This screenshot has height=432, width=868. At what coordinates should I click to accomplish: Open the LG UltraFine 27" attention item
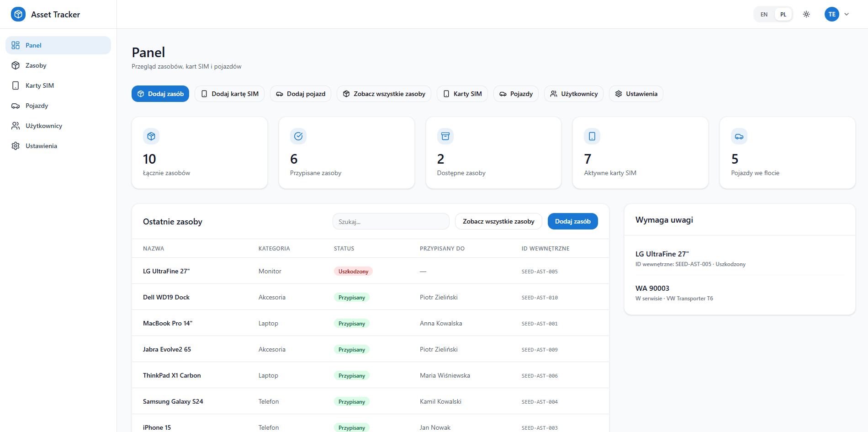pyautogui.click(x=740, y=258)
